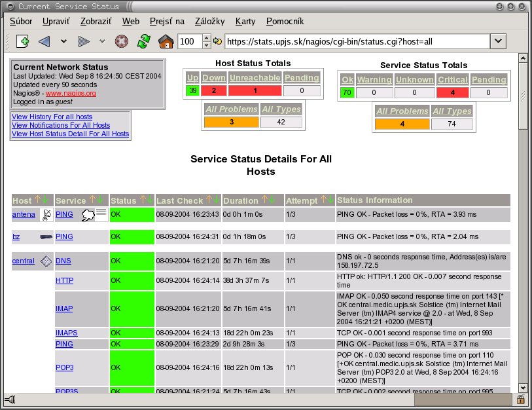Image resolution: width=532 pixels, height=410 pixels.
Task: Open the www.nagios.org link
Action: click(x=71, y=93)
